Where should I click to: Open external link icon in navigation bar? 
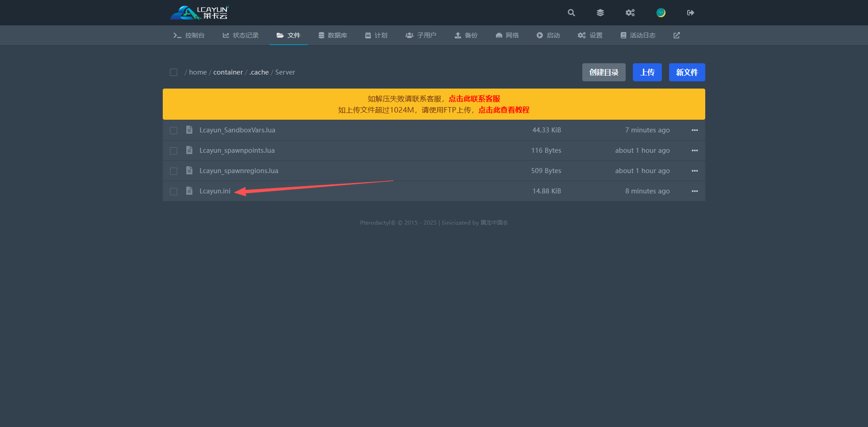point(677,35)
